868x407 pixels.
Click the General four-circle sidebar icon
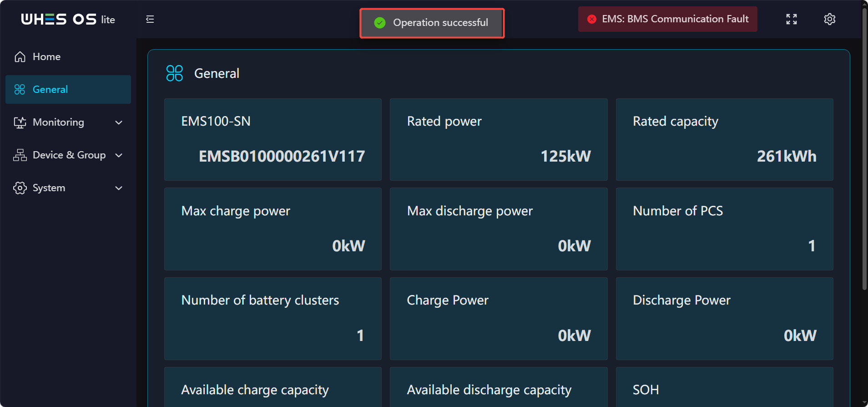[x=20, y=89]
